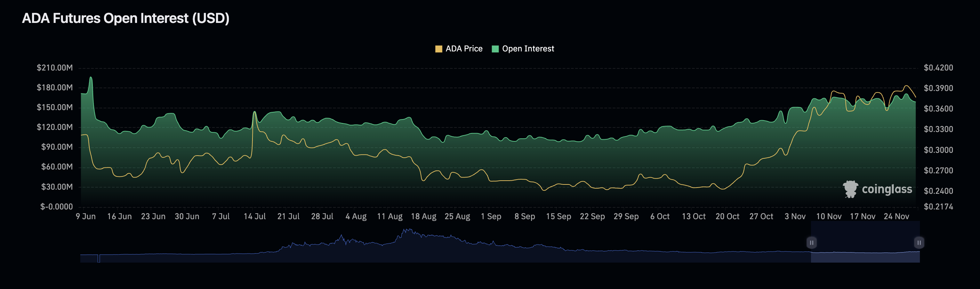Click the 8 Sep date label
This screenshot has width=980, height=289.
tap(525, 216)
